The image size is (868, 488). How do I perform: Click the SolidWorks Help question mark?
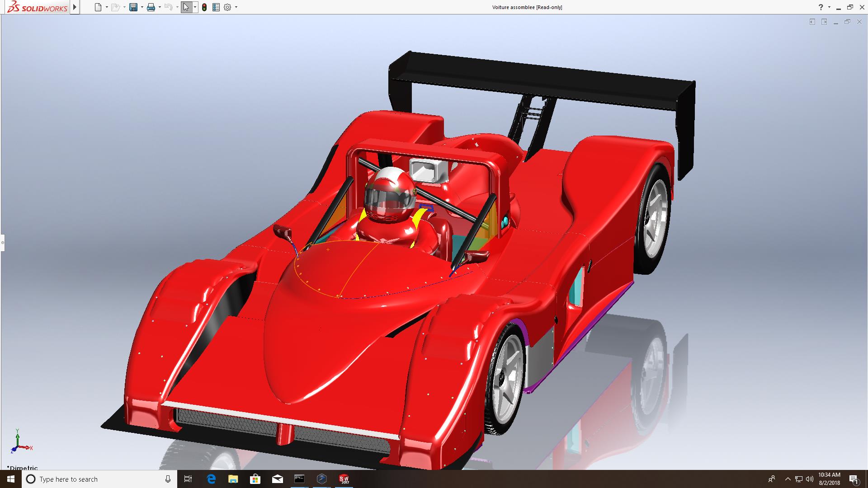[x=821, y=7]
